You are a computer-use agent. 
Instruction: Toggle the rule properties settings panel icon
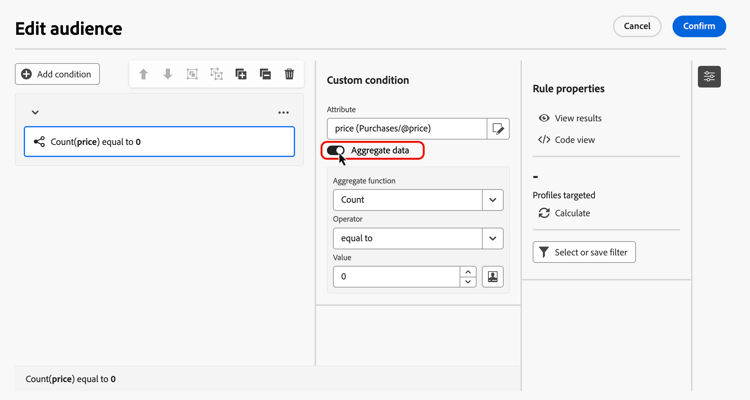(709, 76)
